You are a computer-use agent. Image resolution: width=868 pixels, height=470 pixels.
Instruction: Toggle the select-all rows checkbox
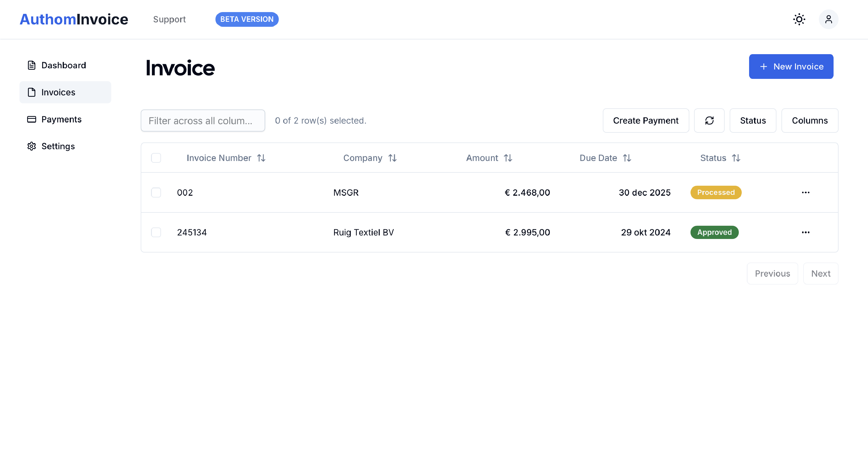click(156, 158)
